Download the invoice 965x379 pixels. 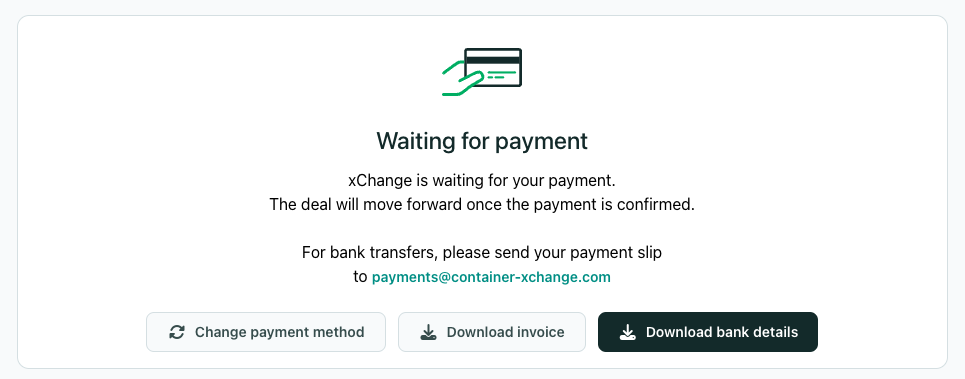tap(492, 332)
